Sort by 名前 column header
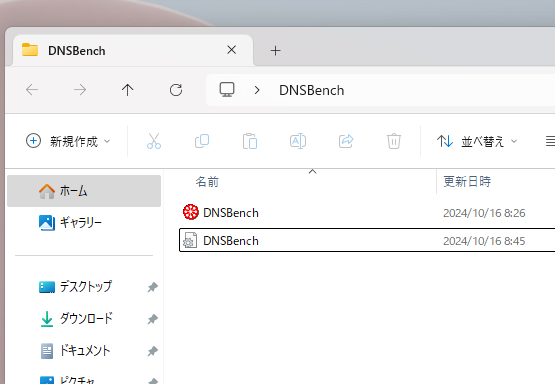The width and height of the screenshot is (555, 384). [207, 182]
